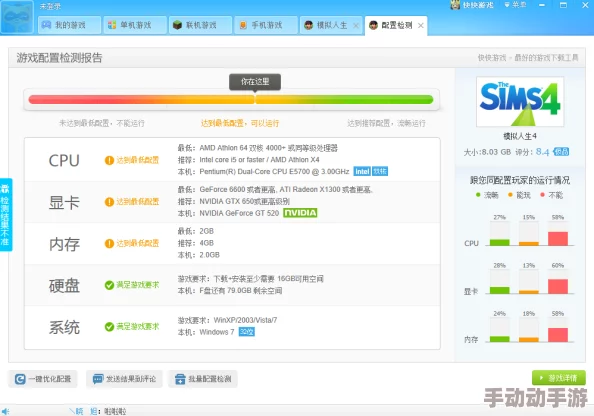This screenshot has width=594, height=416.
Task: Click the 内存 row warning icon
Action: [x=109, y=244]
